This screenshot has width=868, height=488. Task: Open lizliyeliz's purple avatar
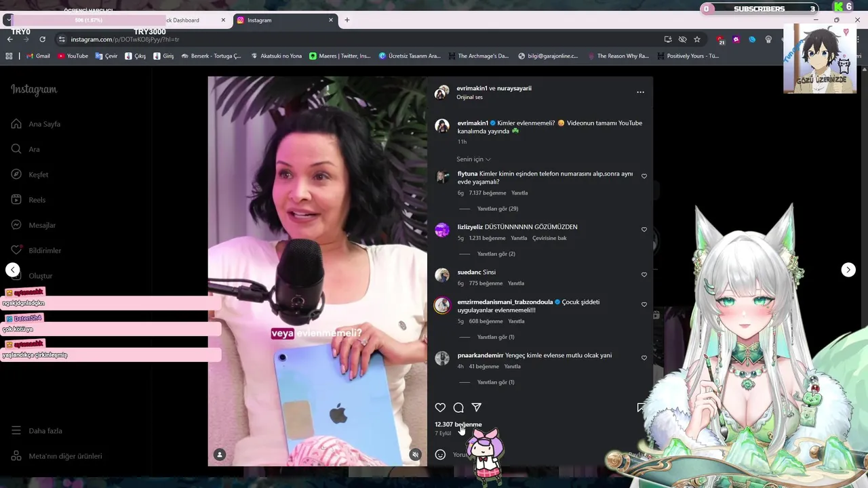[442, 230]
